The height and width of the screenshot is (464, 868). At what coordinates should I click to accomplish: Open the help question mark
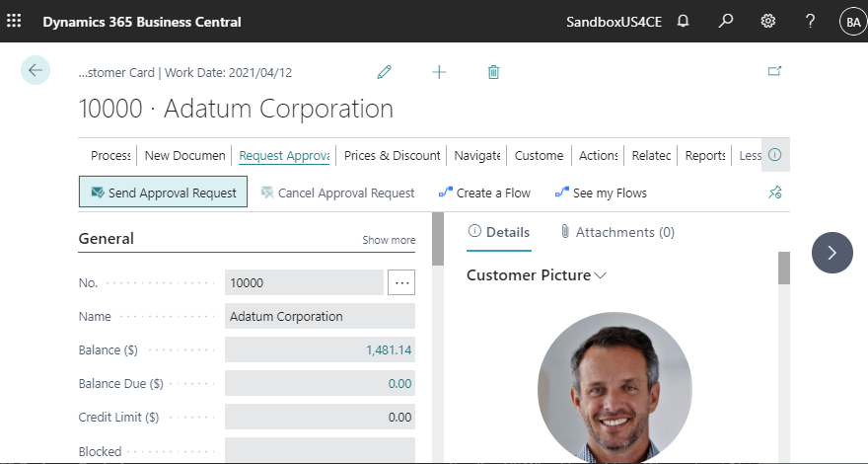[810, 21]
